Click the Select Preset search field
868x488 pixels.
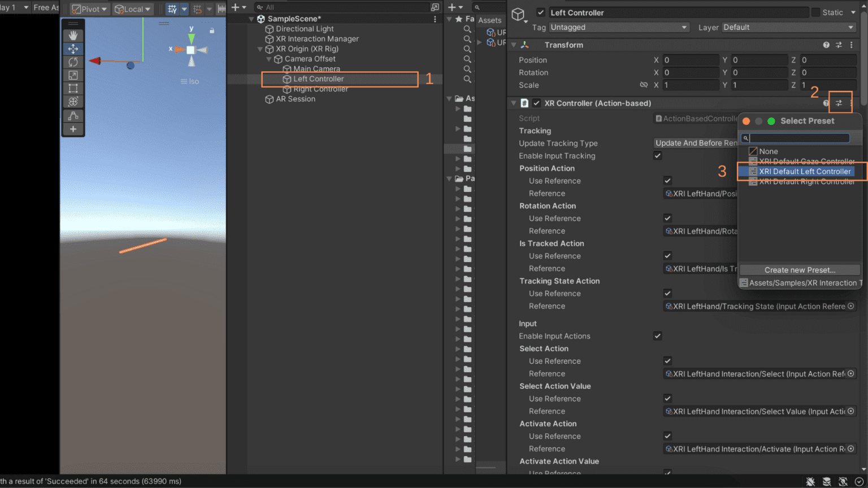[795, 138]
